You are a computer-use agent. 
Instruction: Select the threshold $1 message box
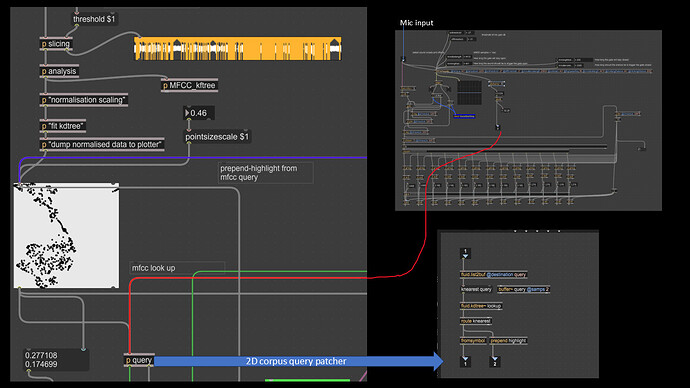94,19
